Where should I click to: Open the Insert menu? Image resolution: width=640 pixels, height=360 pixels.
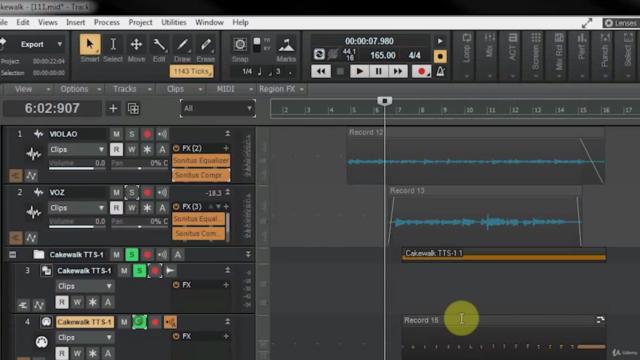[76, 22]
